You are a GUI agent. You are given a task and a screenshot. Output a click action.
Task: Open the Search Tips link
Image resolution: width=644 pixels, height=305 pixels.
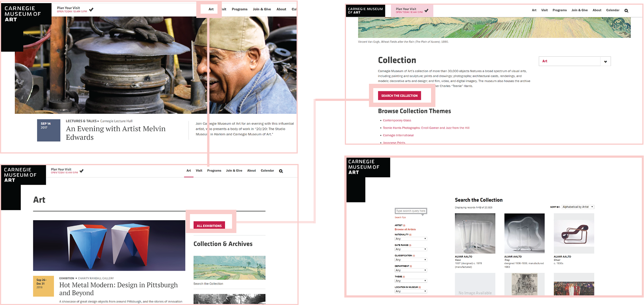pyautogui.click(x=400, y=218)
